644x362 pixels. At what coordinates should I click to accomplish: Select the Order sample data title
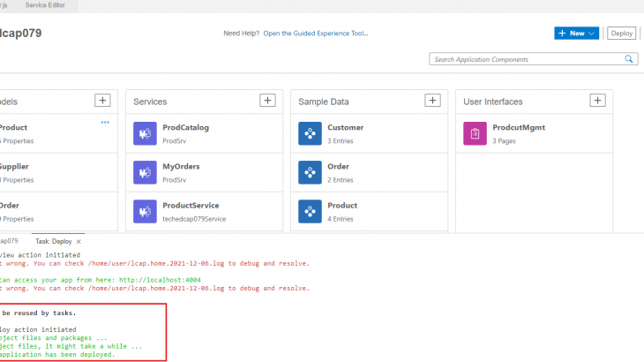(x=339, y=166)
